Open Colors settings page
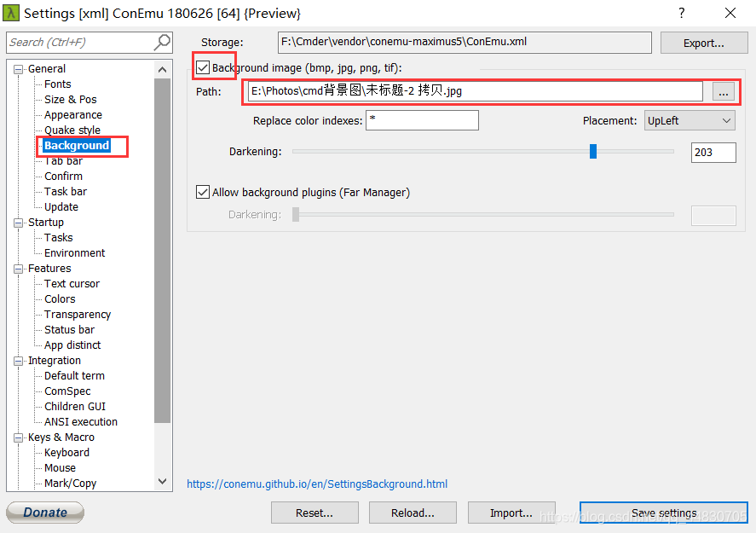The height and width of the screenshot is (533, 756). 60,299
